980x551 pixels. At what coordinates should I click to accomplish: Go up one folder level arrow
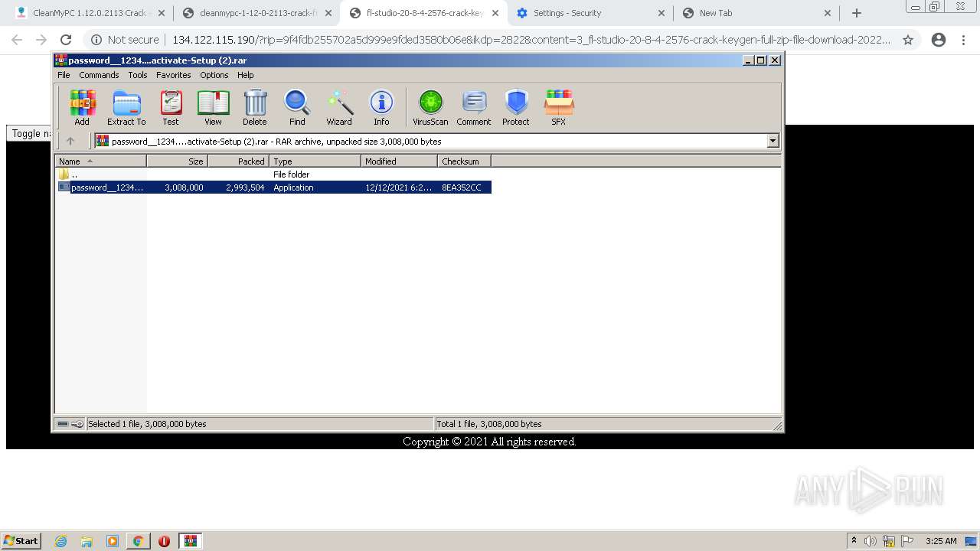[x=70, y=141]
